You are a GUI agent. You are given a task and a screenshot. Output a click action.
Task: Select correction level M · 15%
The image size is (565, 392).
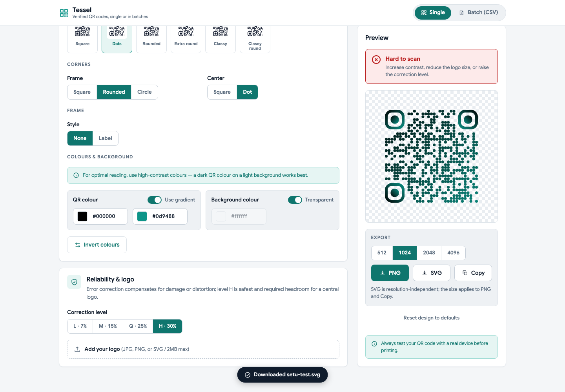pos(108,326)
